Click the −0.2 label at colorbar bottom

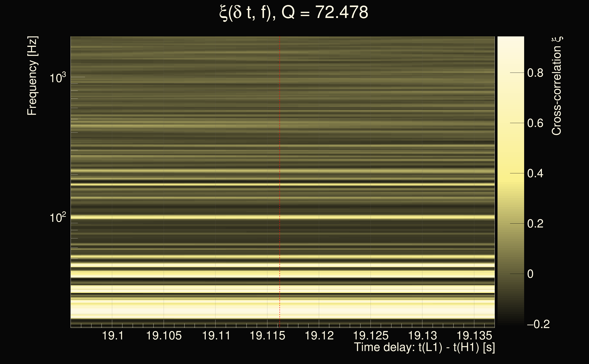(x=538, y=324)
